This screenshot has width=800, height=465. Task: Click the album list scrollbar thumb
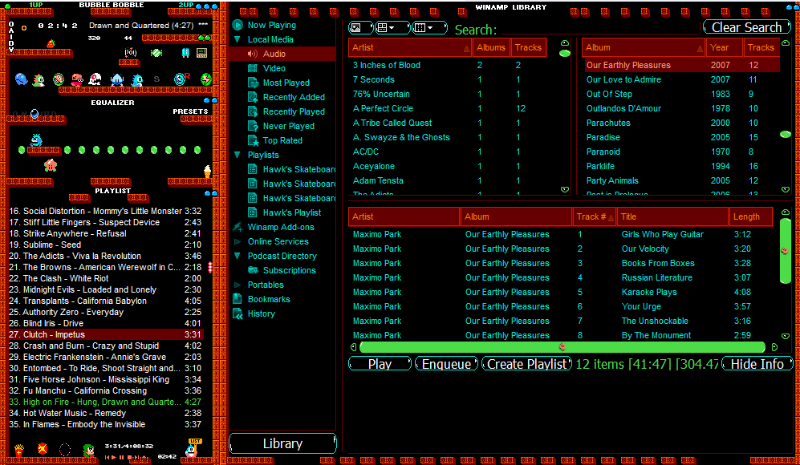(x=786, y=134)
